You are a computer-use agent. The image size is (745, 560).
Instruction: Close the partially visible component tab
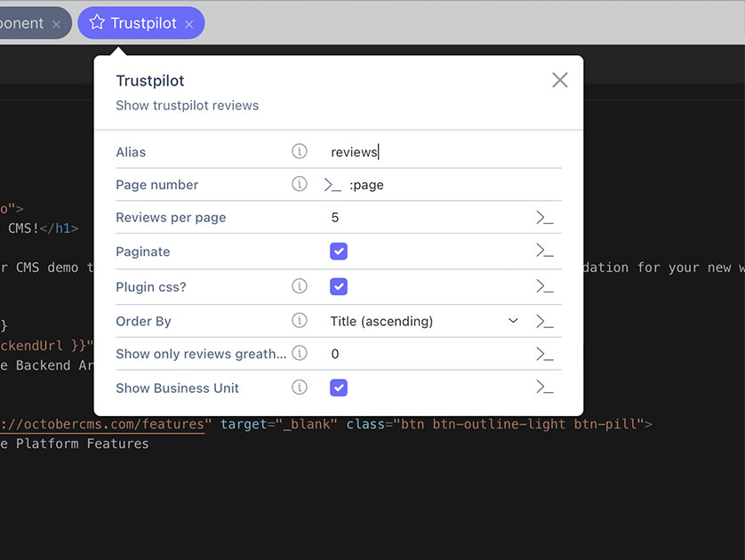coord(56,24)
